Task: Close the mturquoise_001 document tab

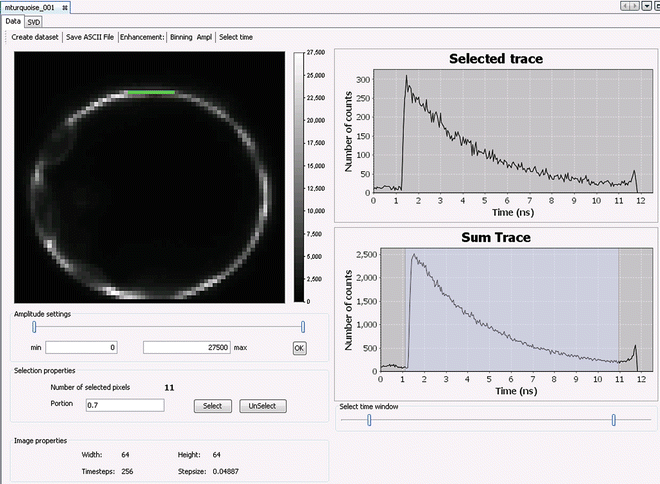Action: click(66, 7)
